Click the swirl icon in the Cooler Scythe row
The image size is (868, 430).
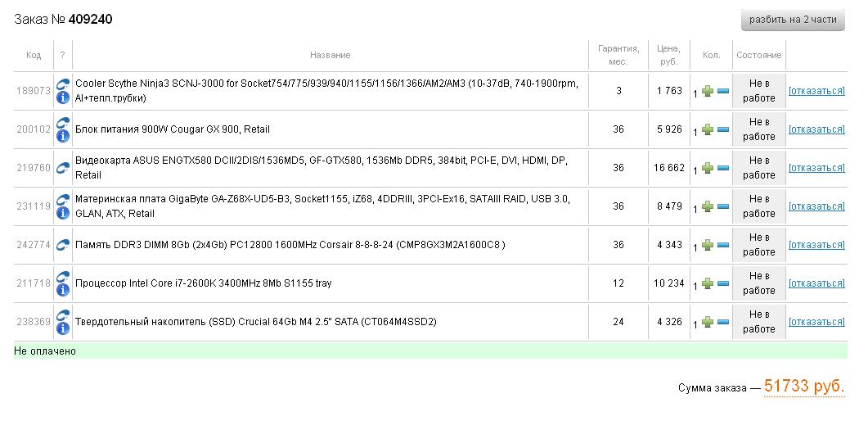pyautogui.click(x=63, y=84)
